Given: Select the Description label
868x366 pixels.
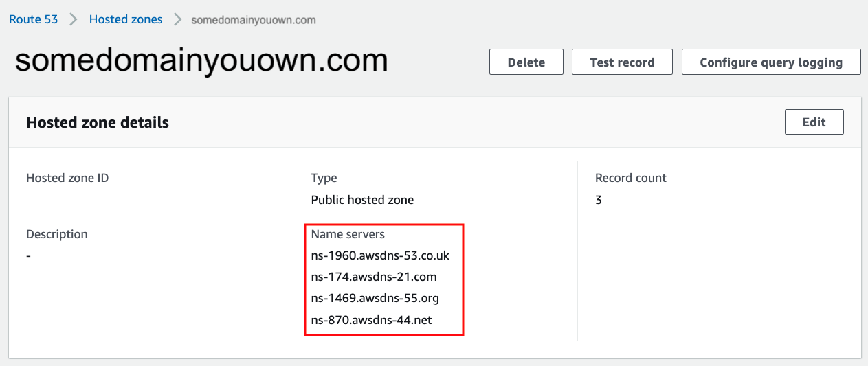Looking at the screenshot, I should [57, 234].
